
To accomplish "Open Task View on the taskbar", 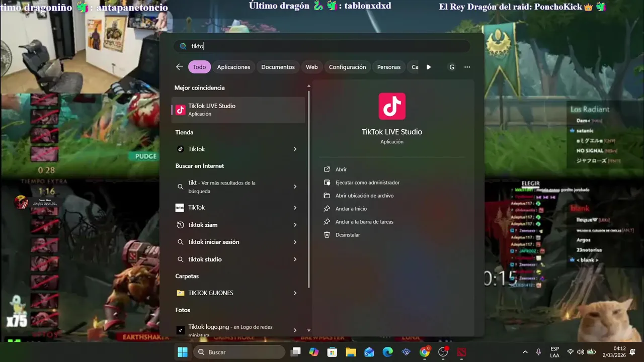I will [296, 352].
